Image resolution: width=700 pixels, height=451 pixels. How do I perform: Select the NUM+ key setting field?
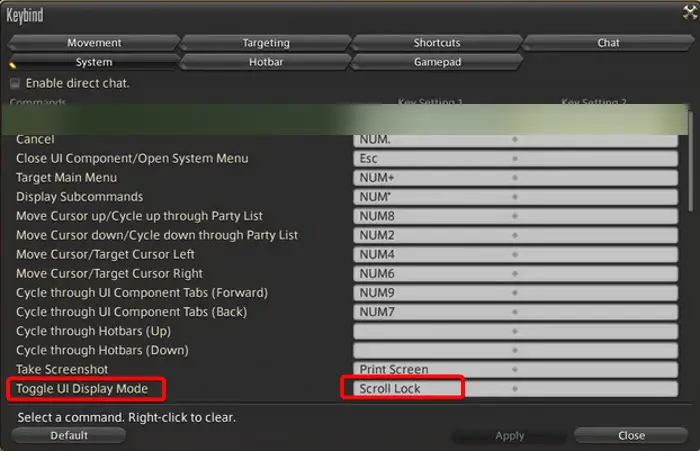pos(433,178)
